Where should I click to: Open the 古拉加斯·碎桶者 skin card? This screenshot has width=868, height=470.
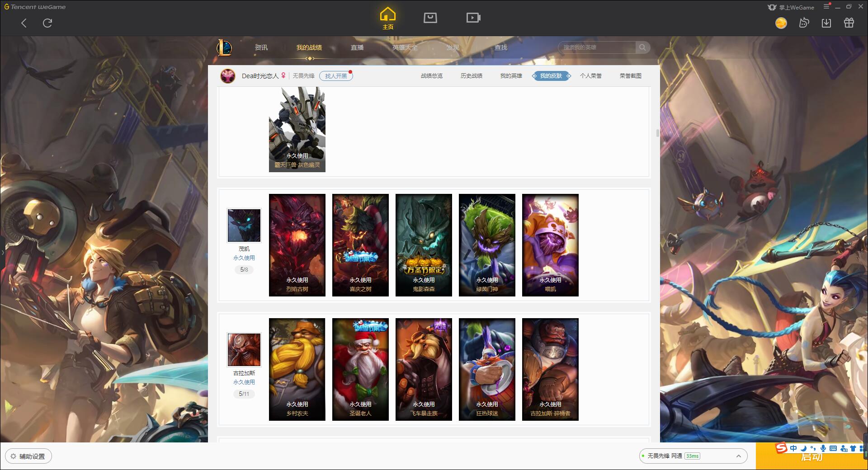550,369
